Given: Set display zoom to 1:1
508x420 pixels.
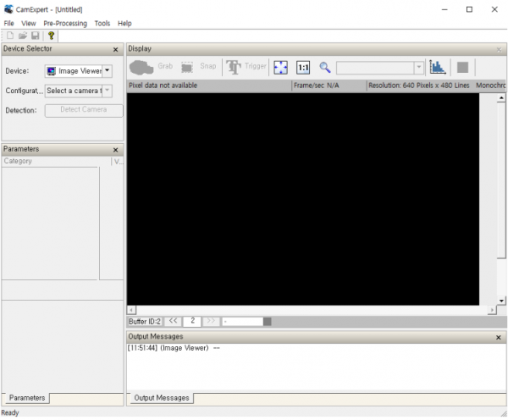Looking at the screenshot, I should coord(303,68).
